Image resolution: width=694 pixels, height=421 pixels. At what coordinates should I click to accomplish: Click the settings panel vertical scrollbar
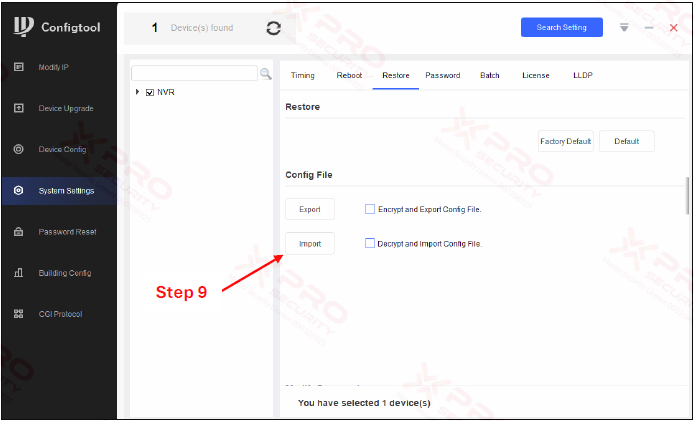tap(687, 195)
